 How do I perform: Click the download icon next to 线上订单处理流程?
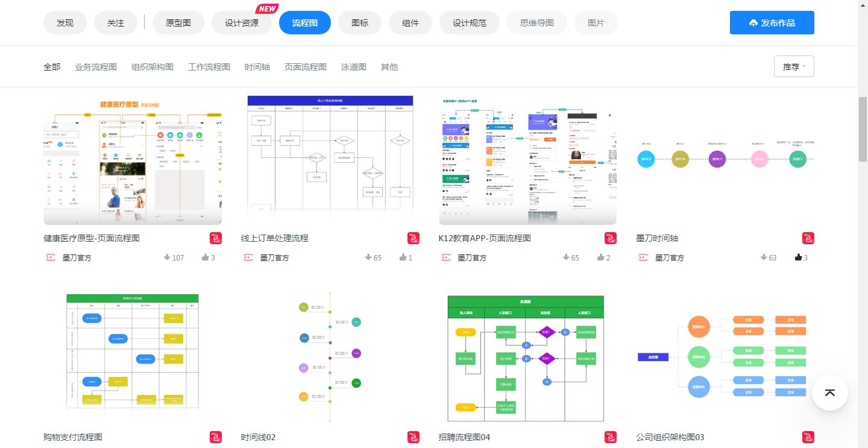[368, 257]
